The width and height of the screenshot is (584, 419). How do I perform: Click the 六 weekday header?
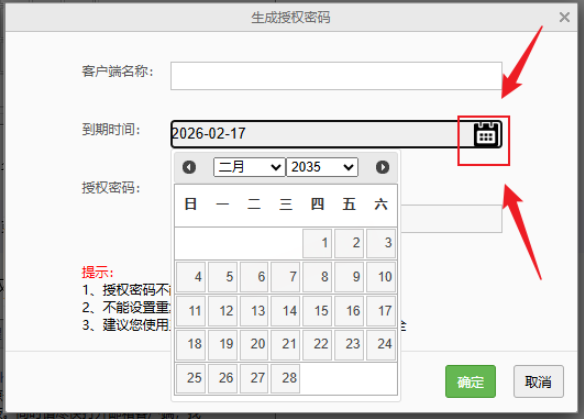coord(381,204)
